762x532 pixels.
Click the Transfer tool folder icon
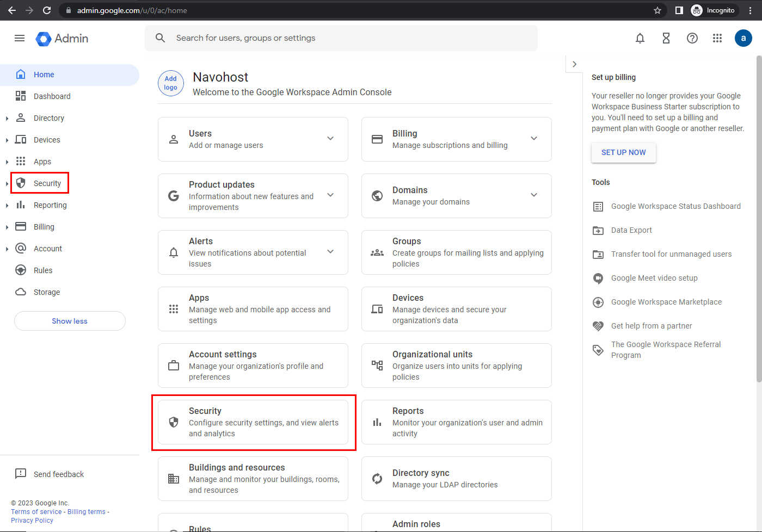click(x=598, y=255)
